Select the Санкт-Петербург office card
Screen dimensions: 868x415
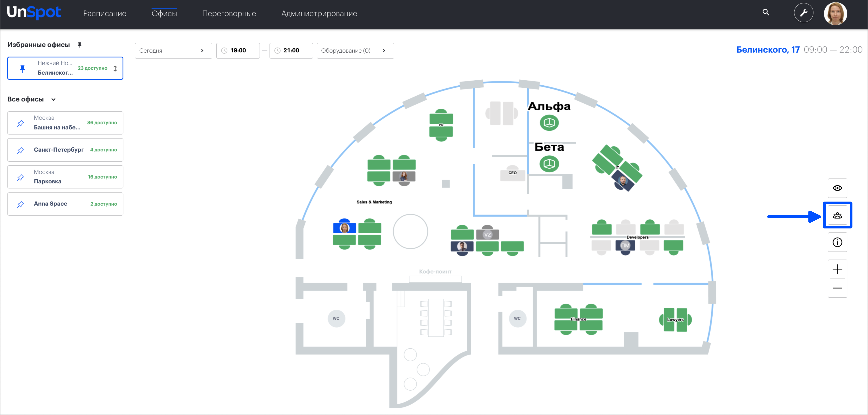tap(65, 150)
